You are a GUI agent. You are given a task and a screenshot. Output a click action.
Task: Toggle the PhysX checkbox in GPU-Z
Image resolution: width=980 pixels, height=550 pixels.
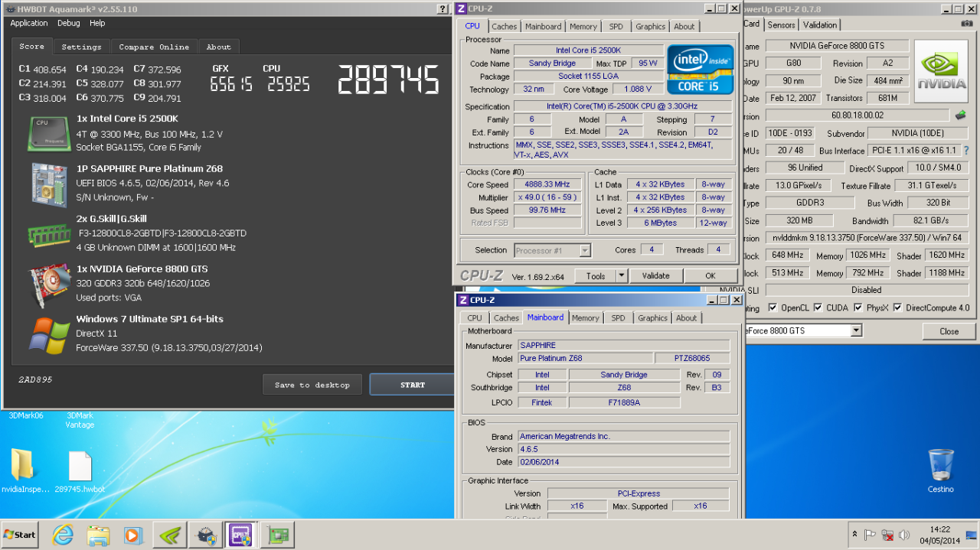pos(857,308)
